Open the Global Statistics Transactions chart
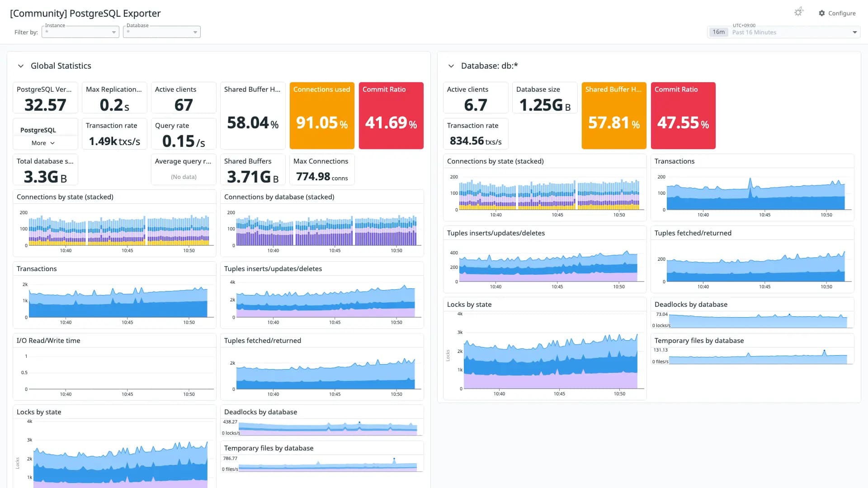This screenshot has height=488, width=868. (x=114, y=295)
